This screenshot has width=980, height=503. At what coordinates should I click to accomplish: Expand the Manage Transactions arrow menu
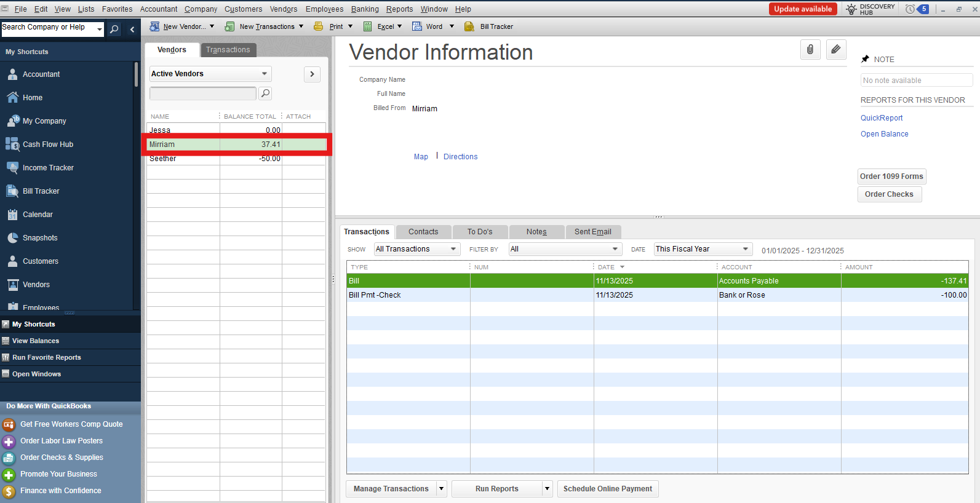coord(441,489)
